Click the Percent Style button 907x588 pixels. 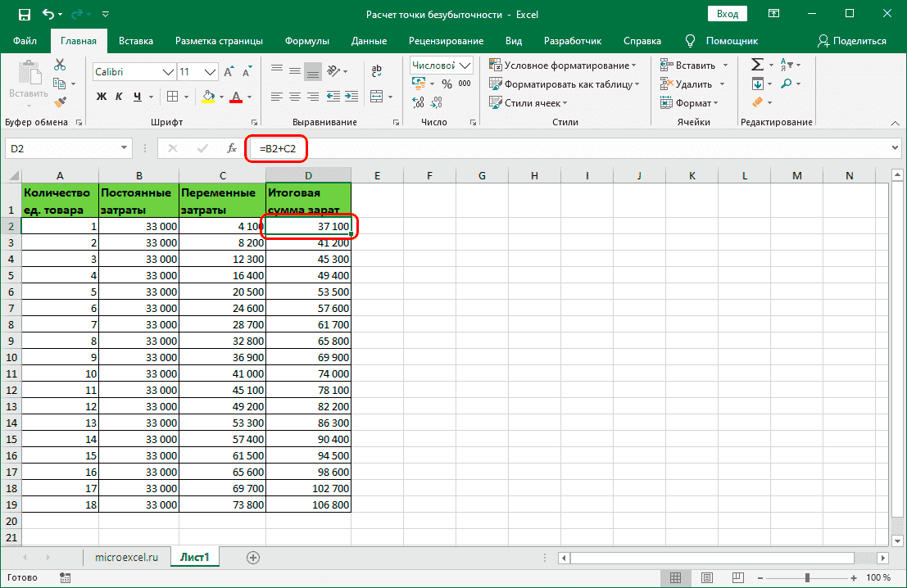tap(447, 84)
